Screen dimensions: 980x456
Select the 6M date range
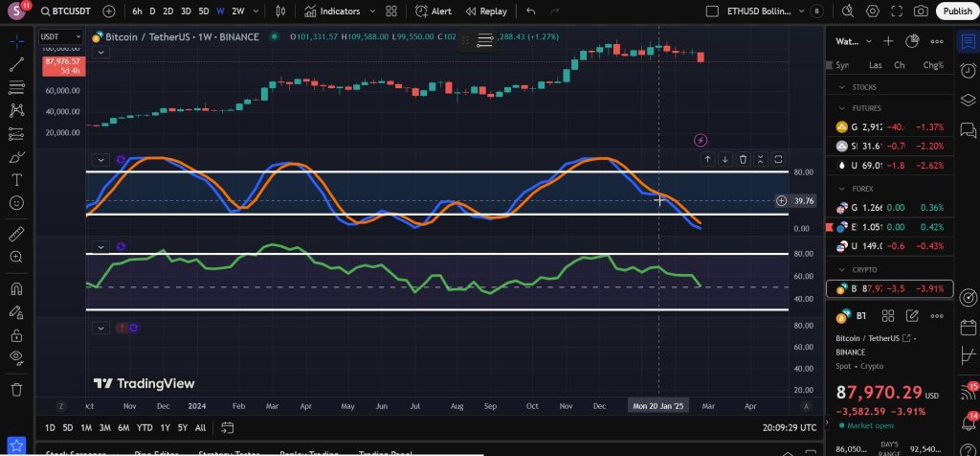123,428
